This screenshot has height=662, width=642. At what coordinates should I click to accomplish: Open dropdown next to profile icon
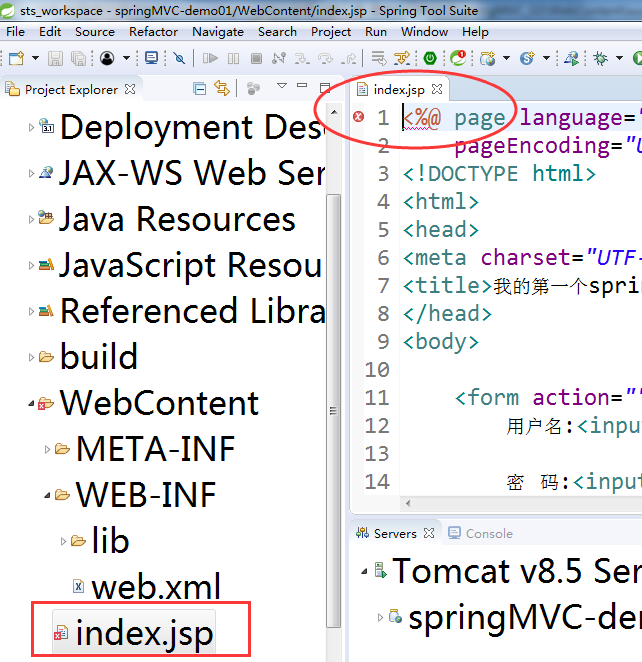tap(126, 58)
